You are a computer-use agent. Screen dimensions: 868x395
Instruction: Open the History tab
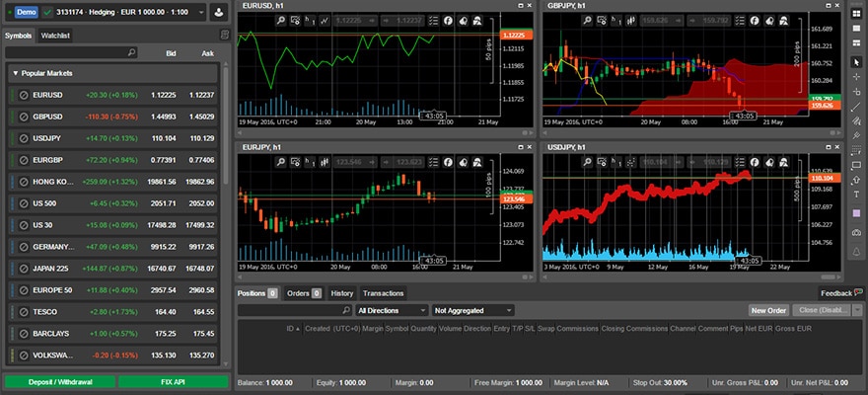[x=342, y=293]
